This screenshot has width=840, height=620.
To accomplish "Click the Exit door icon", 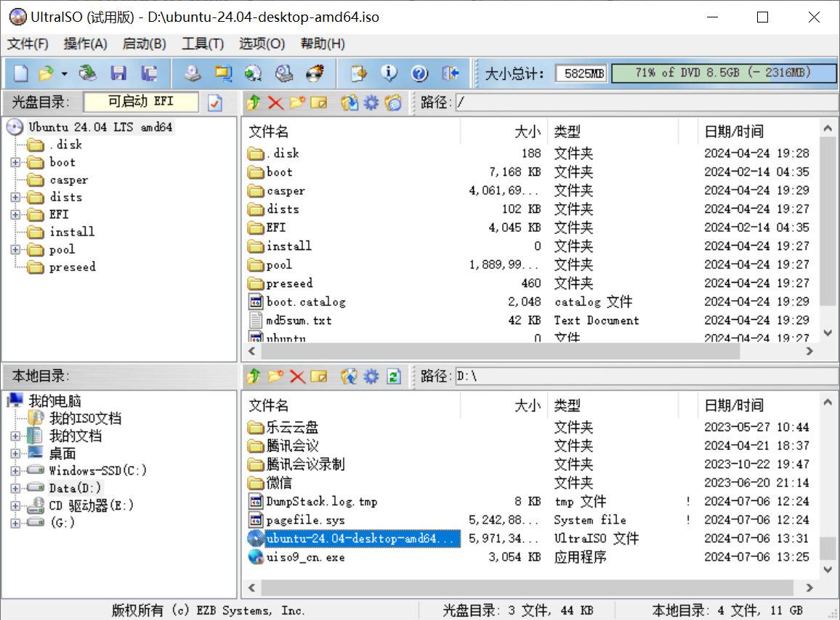I will click(451, 73).
